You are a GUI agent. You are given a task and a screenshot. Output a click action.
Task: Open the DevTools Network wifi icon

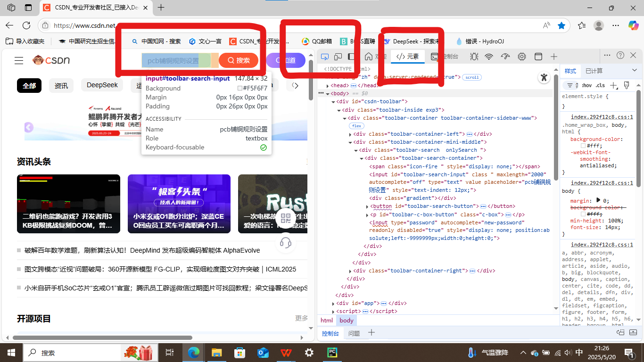coord(489,57)
